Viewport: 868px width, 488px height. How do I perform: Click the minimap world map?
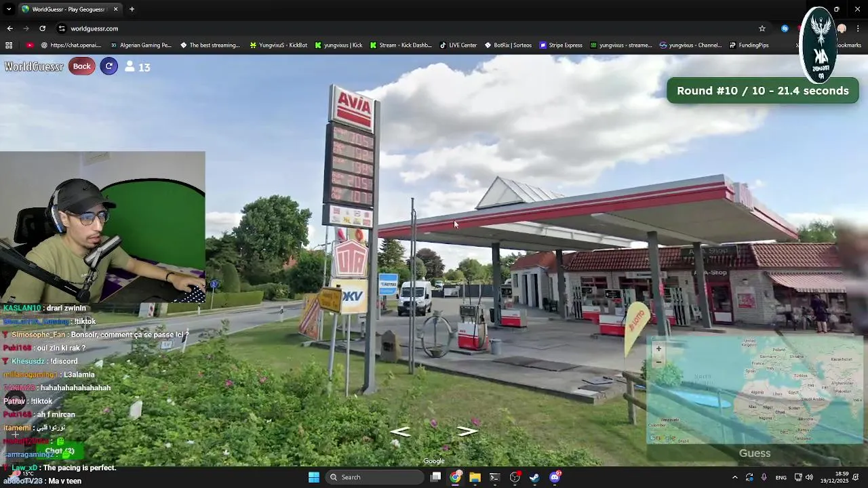click(x=755, y=390)
